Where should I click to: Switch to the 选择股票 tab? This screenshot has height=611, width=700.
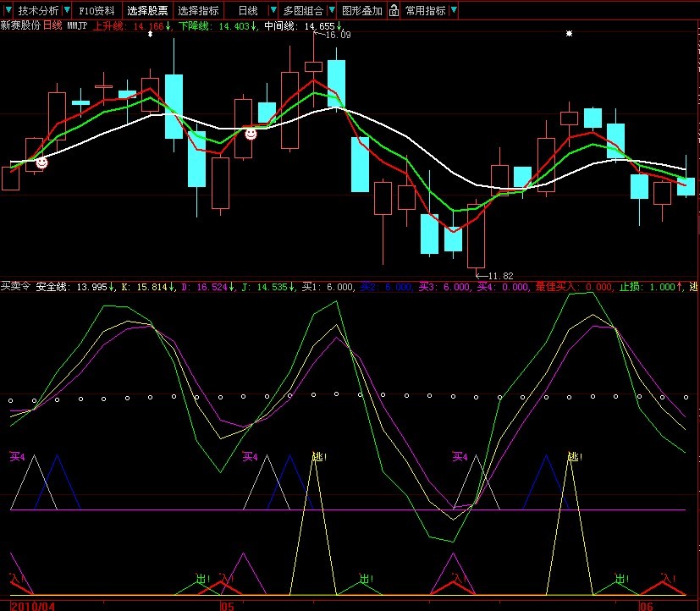coord(149,11)
